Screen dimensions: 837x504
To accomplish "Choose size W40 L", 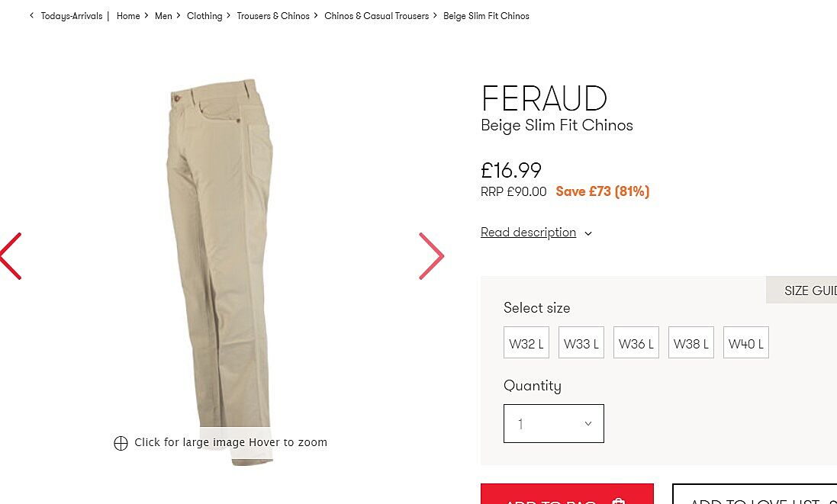I will pos(746,343).
